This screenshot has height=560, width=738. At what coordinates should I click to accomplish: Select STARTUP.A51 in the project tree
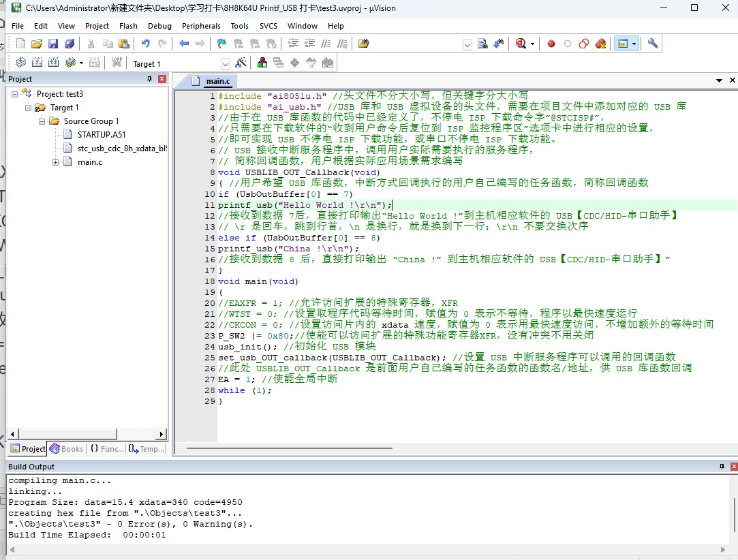coord(101,135)
